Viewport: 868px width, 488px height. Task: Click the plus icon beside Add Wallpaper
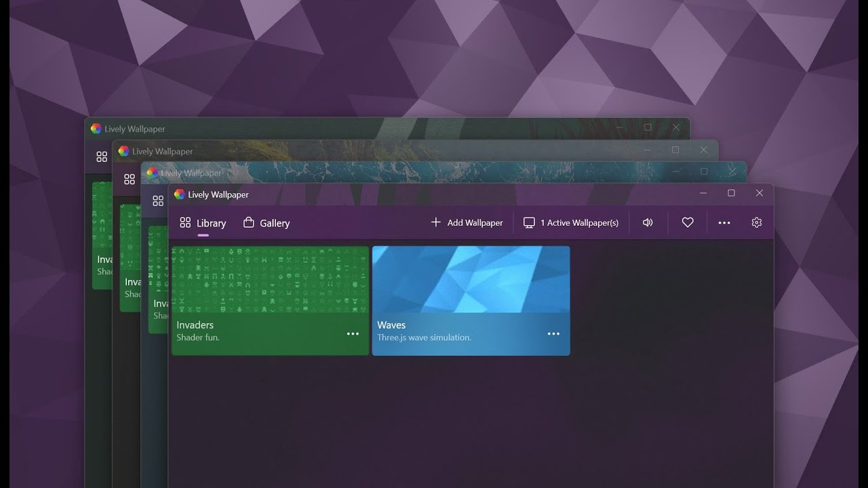click(x=436, y=222)
